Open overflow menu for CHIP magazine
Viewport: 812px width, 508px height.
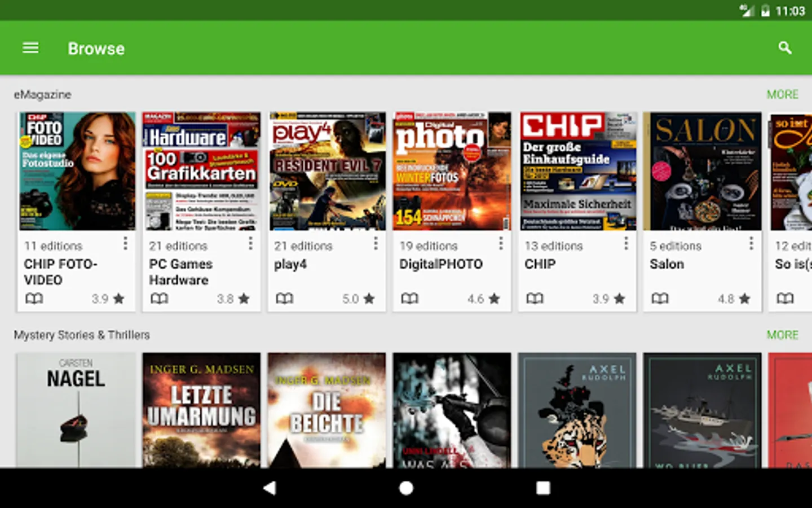[x=626, y=243]
